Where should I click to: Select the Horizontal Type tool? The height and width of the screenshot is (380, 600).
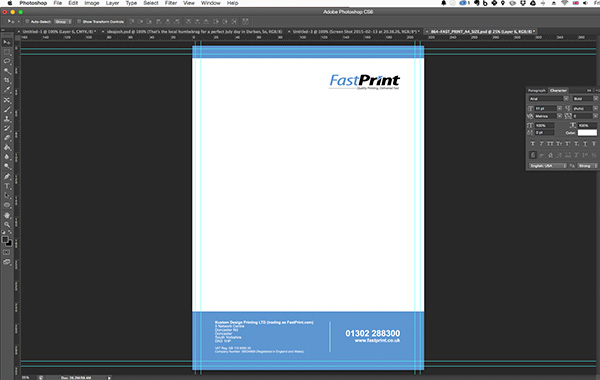7,186
